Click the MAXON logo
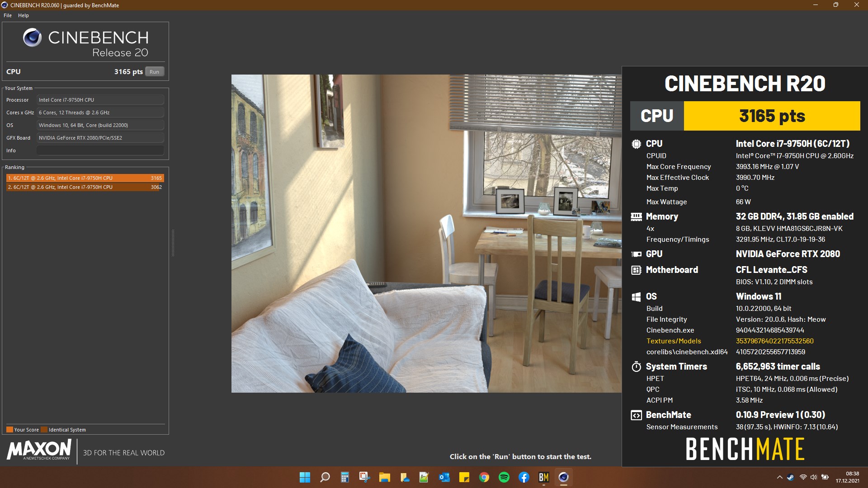This screenshot has width=868, height=488. [39, 450]
